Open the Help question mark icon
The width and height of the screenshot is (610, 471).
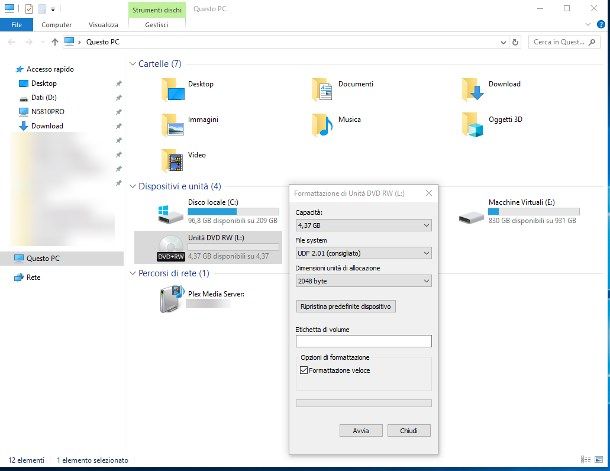pos(601,24)
